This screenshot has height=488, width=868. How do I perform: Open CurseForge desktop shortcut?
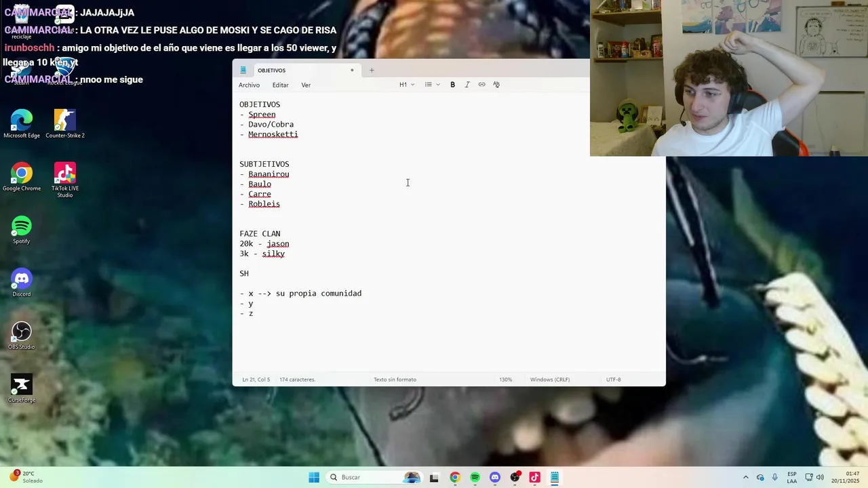[22, 388]
